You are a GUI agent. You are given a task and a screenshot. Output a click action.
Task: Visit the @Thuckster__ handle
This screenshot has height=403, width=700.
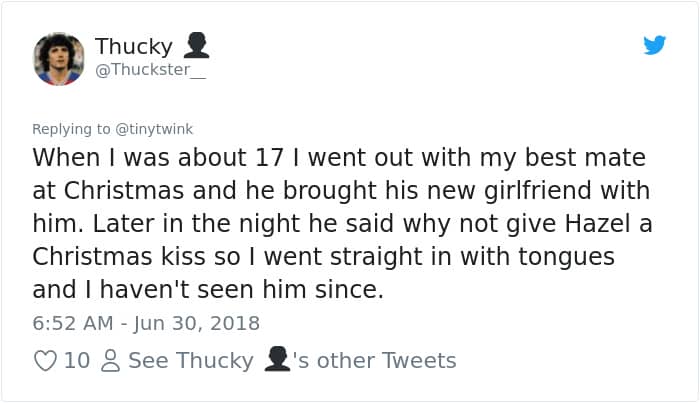click(150, 69)
